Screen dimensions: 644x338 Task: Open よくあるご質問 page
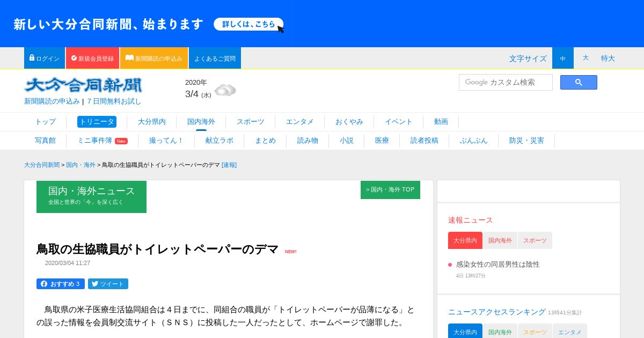coord(215,58)
